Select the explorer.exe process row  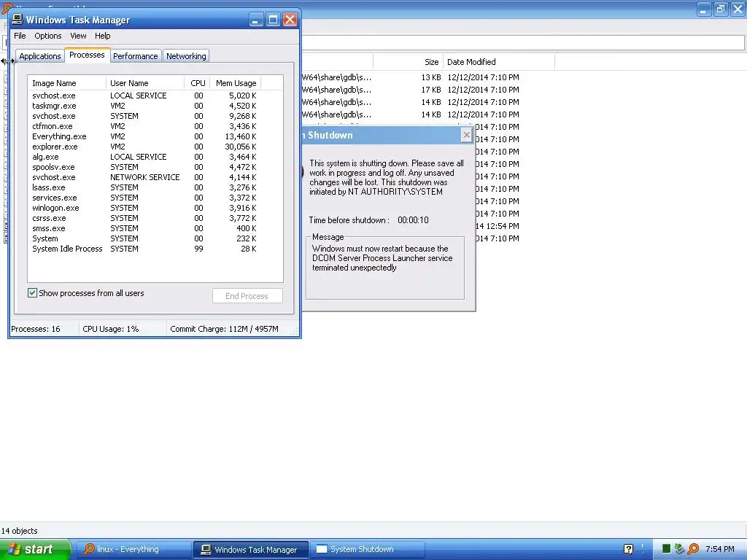[x=144, y=147]
